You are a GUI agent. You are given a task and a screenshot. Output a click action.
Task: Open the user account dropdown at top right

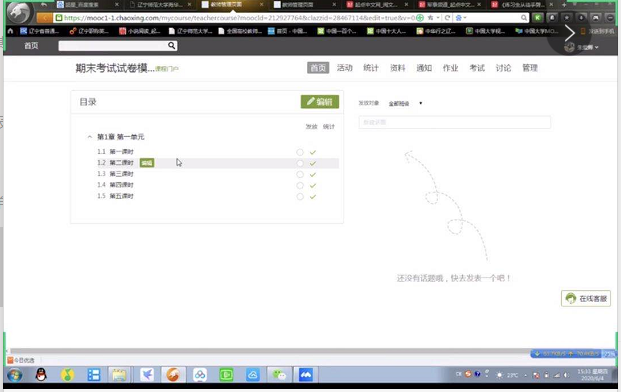click(x=581, y=47)
